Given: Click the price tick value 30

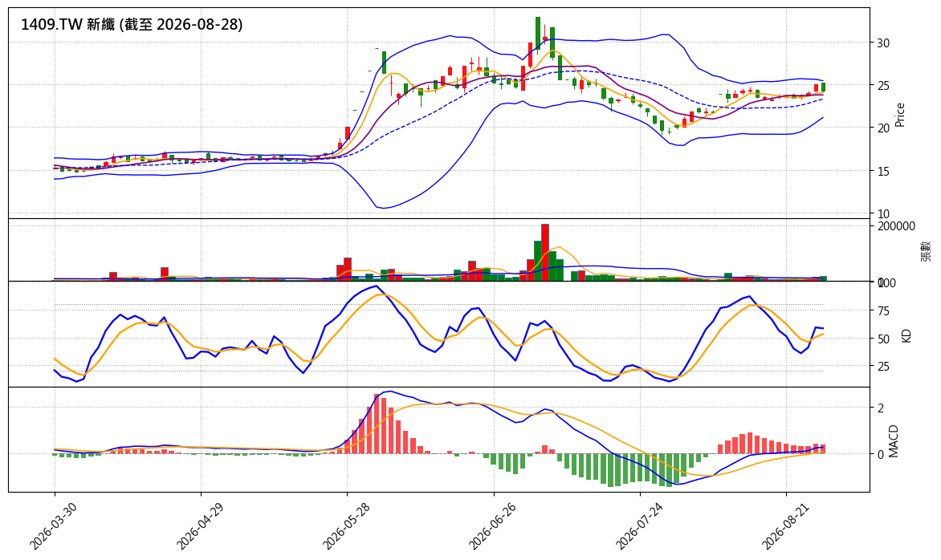Looking at the screenshot, I should tap(882, 43).
